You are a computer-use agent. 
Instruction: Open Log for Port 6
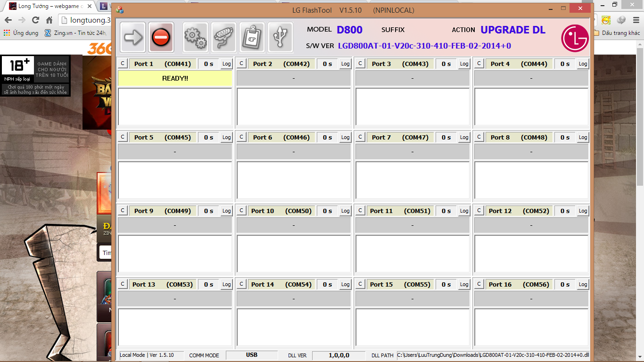pos(346,138)
